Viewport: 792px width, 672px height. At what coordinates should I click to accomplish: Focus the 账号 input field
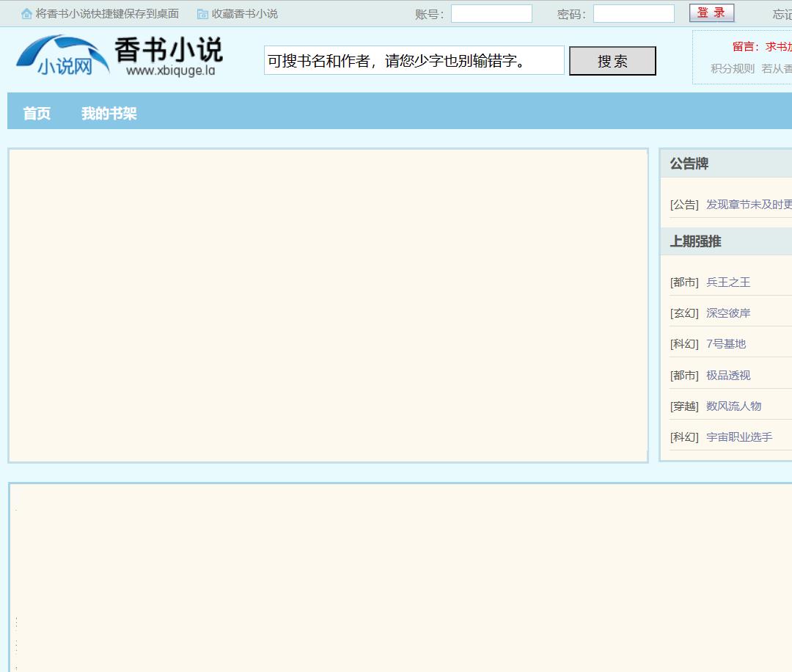491,14
